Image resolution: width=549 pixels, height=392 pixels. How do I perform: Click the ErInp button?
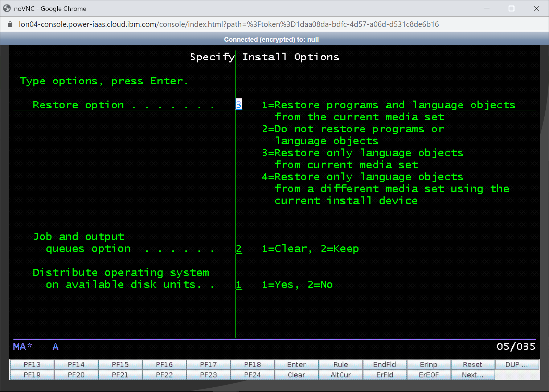pos(429,364)
